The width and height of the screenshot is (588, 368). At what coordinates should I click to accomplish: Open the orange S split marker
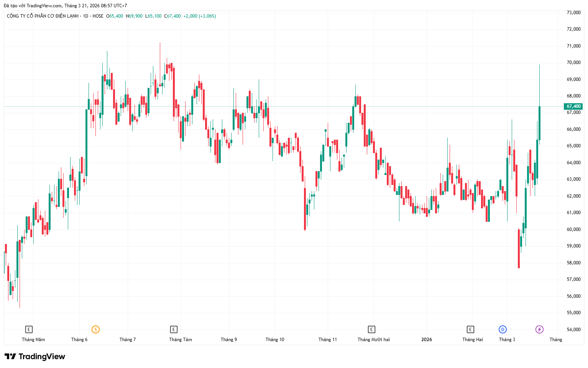[x=95, y=329]
